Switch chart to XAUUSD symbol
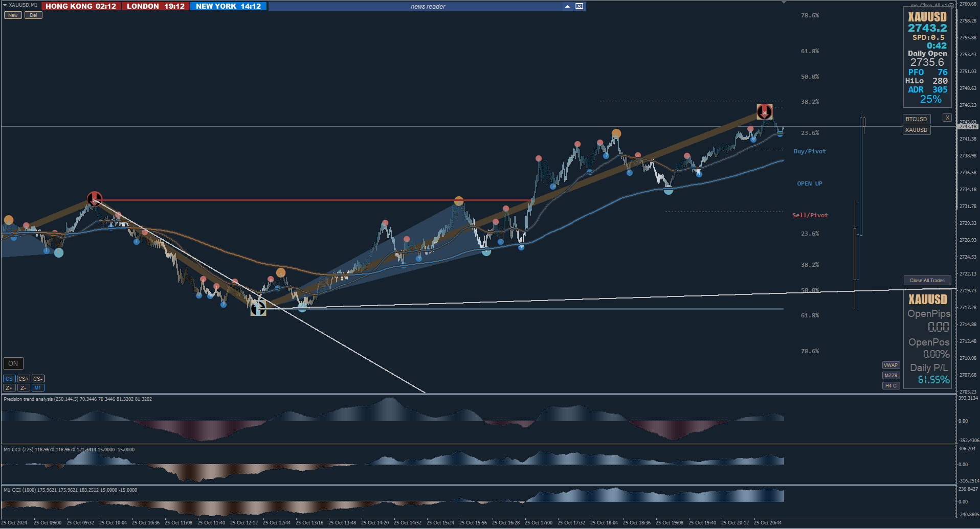 tap(917, 130)
